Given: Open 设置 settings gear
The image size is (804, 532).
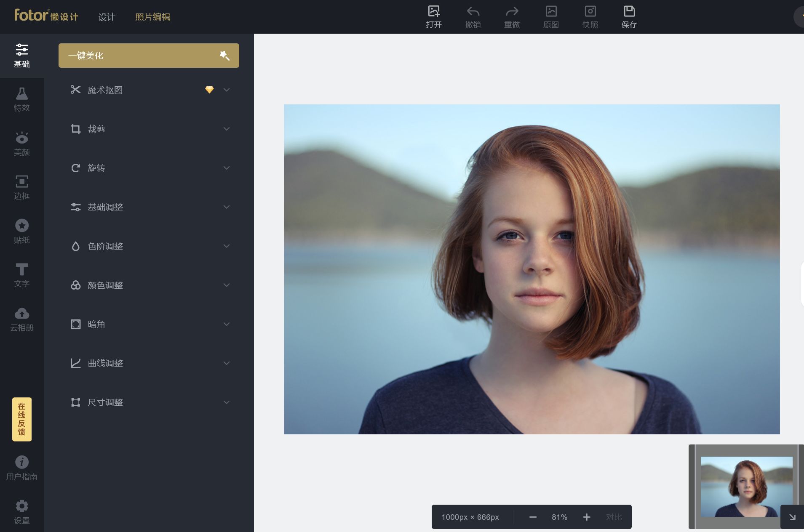Looking at the screenshot, I should tap(22, 512).
